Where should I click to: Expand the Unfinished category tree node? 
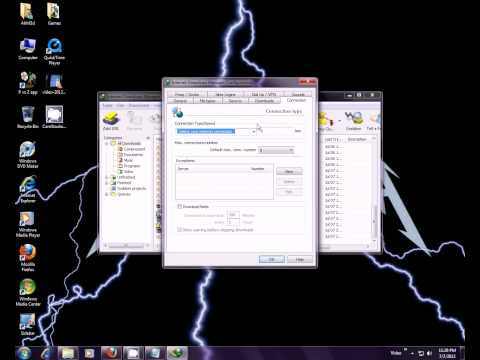click(x=107, y=177)
